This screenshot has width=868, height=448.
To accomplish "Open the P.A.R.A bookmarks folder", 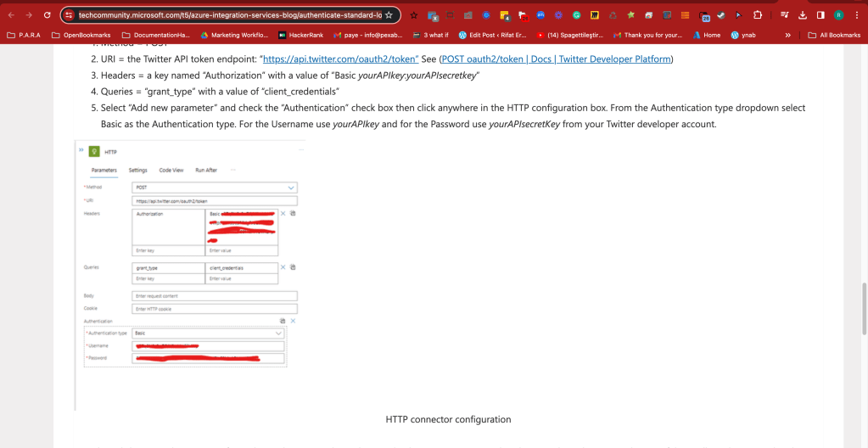I will click(x=23, y=35).
